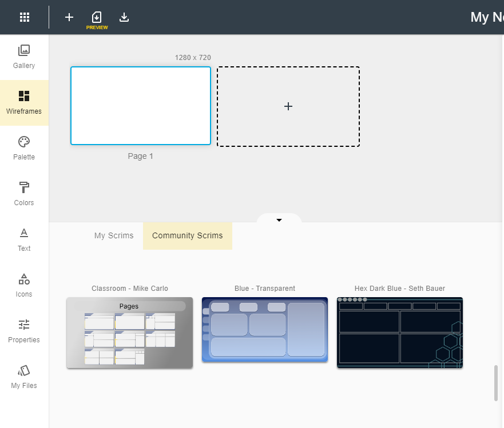Open the Palette sidebar panel
504x428 pixels.
click(24, 148)
